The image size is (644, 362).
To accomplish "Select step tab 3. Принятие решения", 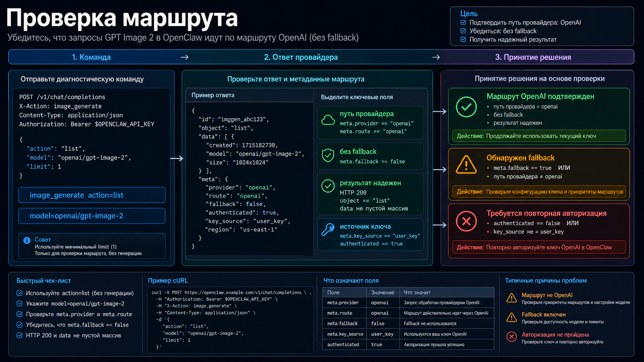I will [x=533, y=57].
